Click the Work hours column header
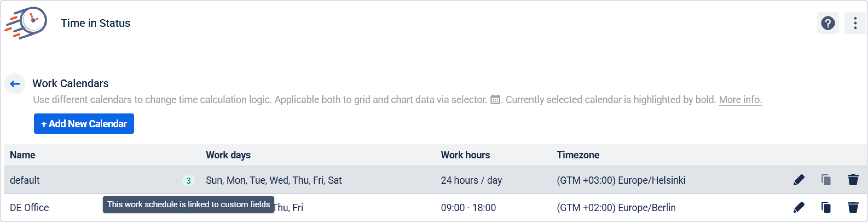Viewport: 868px width, 222px height. point(465,155)
